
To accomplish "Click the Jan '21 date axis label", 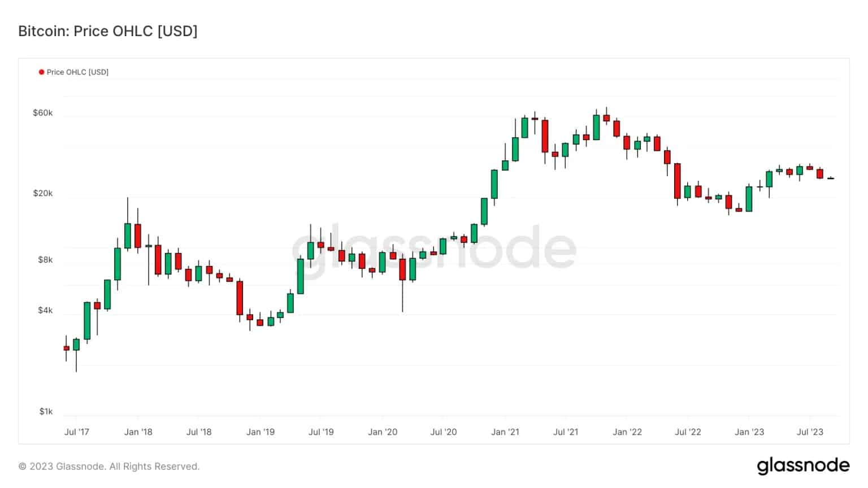I will (505, 432).
